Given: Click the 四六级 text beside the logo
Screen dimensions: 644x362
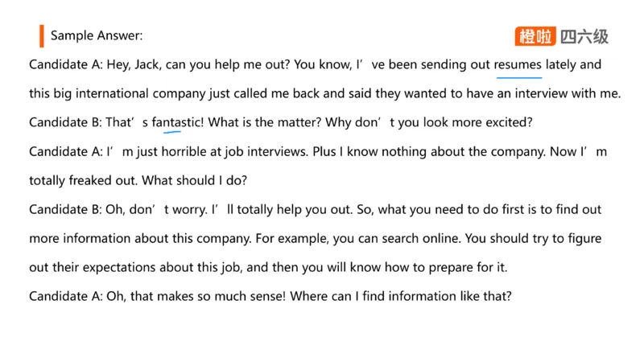Looking at the screenshot, I should click(x=584, y=36).
